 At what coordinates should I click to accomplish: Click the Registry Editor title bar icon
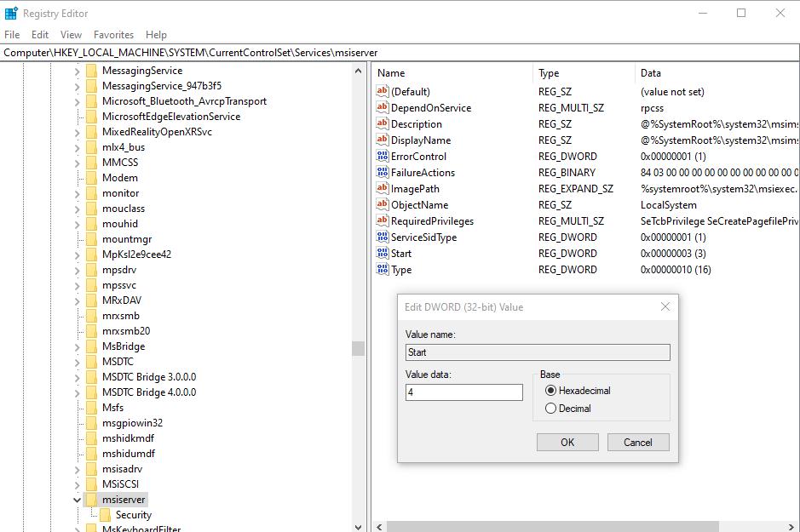[x=11, y=13]
